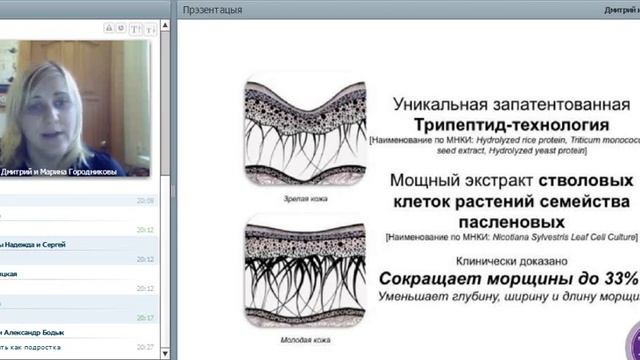Image resolution: width=640 pixels, height=360 pixels.
Task: Select the 'Презентация' panel title
Action: click(212, 10)
